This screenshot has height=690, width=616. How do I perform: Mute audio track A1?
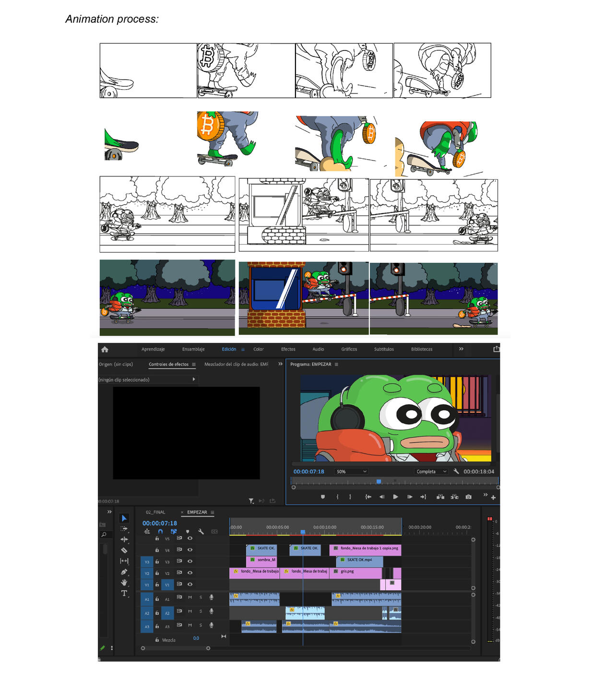(190, 597)
